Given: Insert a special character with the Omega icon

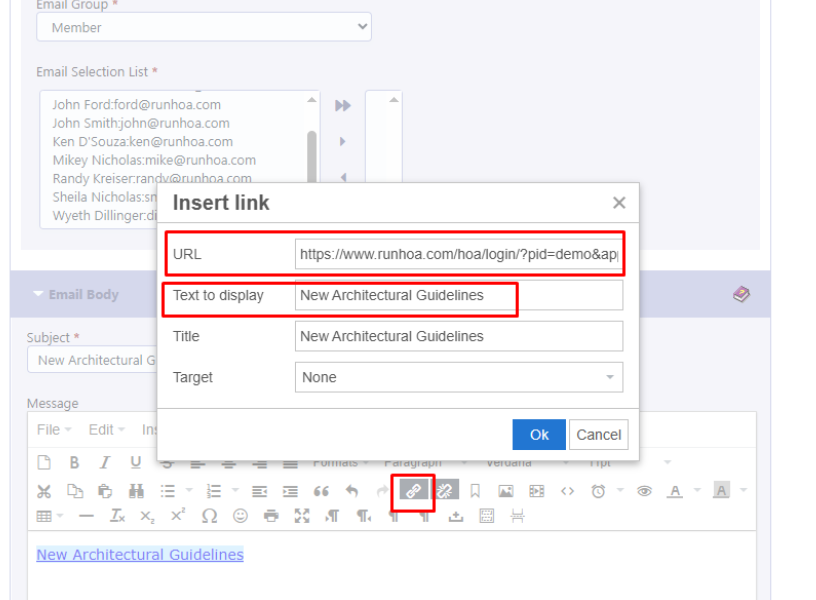Looking at the screenshot, I should tap(209, 516).
